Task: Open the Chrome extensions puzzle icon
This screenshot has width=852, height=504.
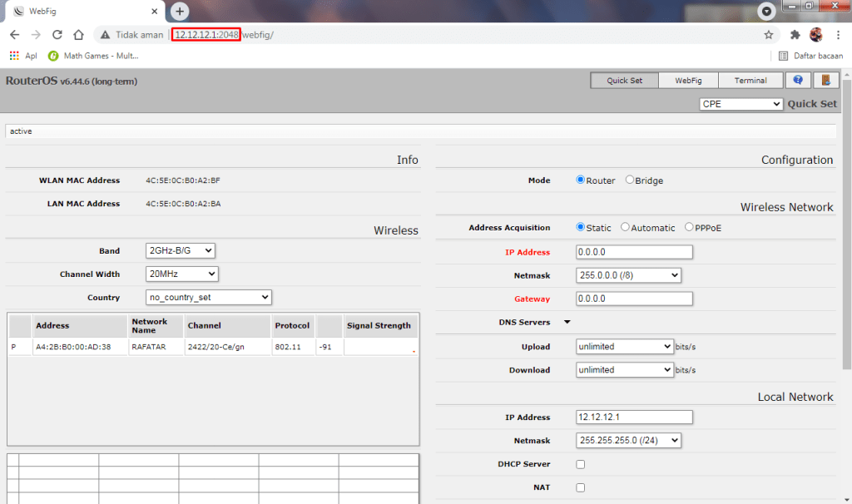Action: click(x=795, y=35)
